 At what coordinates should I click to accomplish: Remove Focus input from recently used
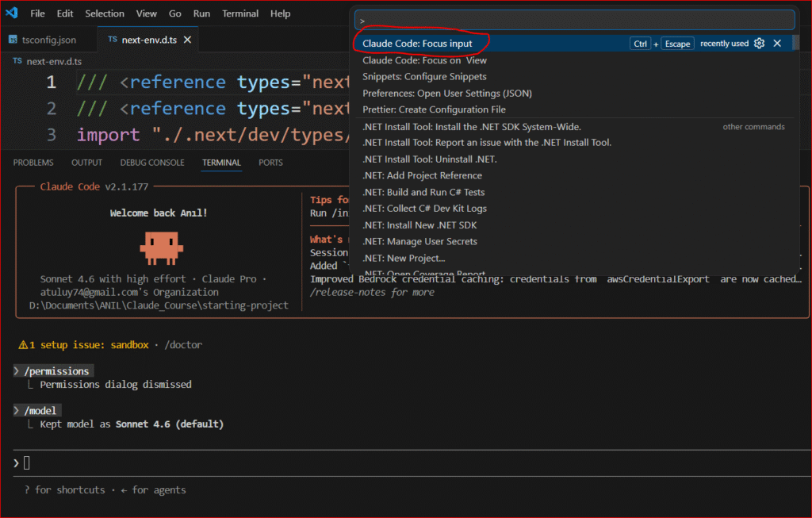coord(777,44)
